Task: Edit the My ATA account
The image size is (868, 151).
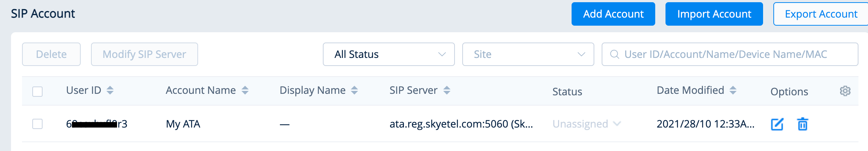Action: pos(777,124)
